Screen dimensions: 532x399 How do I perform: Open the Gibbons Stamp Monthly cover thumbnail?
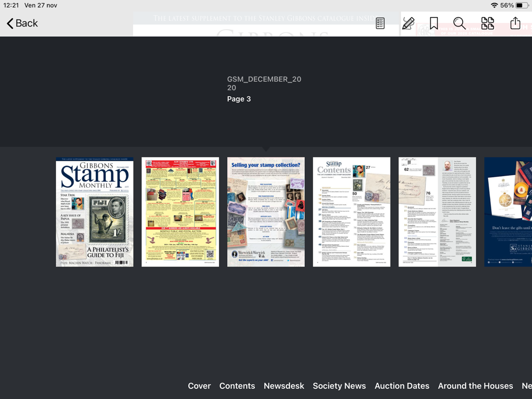click(x=95, y=212)
